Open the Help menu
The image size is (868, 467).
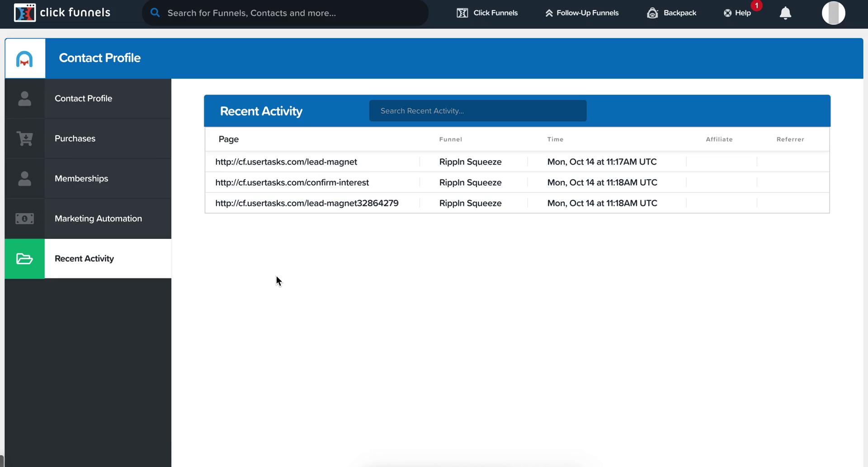[x=737, y=13]
